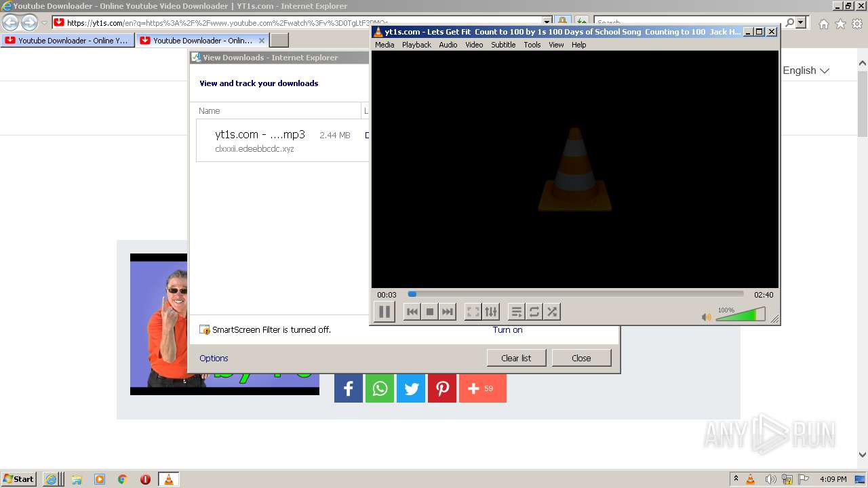
Task: Close the second Youtube Downloader tab
Action: pos(262,41)
